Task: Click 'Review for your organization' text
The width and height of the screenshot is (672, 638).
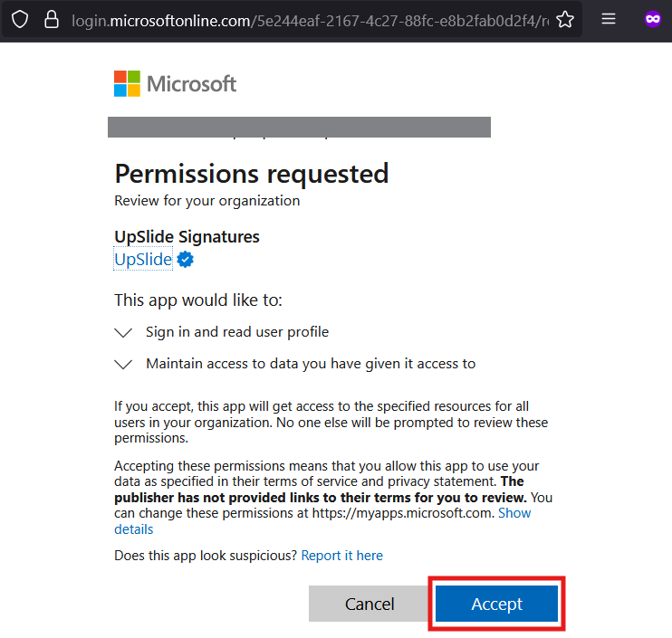Action: click(x=207, y=201)
